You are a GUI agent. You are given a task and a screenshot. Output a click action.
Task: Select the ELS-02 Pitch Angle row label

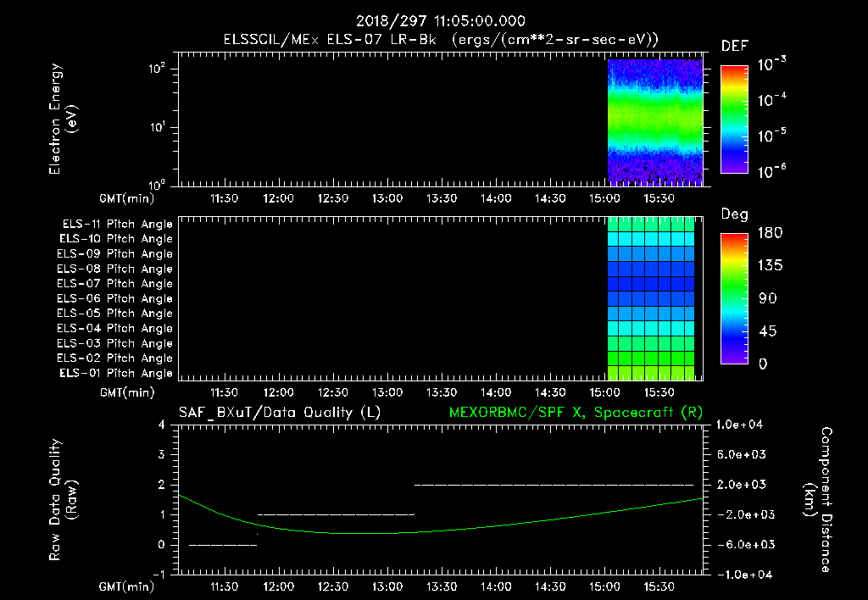click(x=114, y=358)
